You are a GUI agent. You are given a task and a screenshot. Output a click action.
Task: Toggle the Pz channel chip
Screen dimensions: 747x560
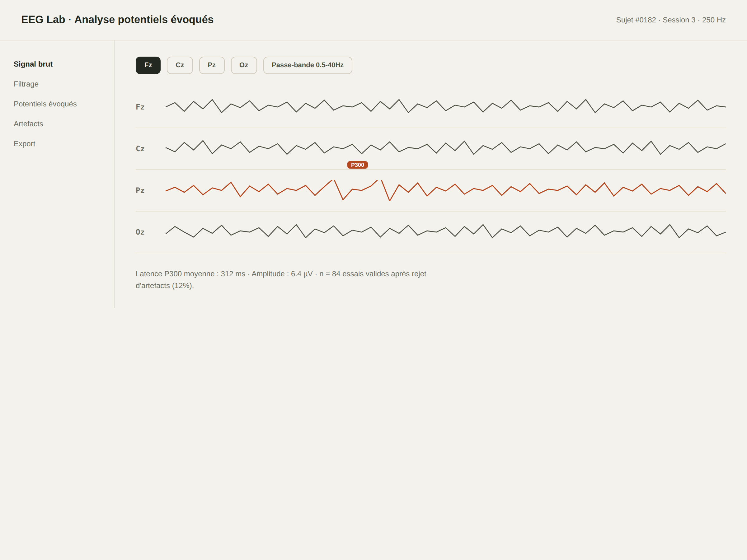[x=212, y=65]
